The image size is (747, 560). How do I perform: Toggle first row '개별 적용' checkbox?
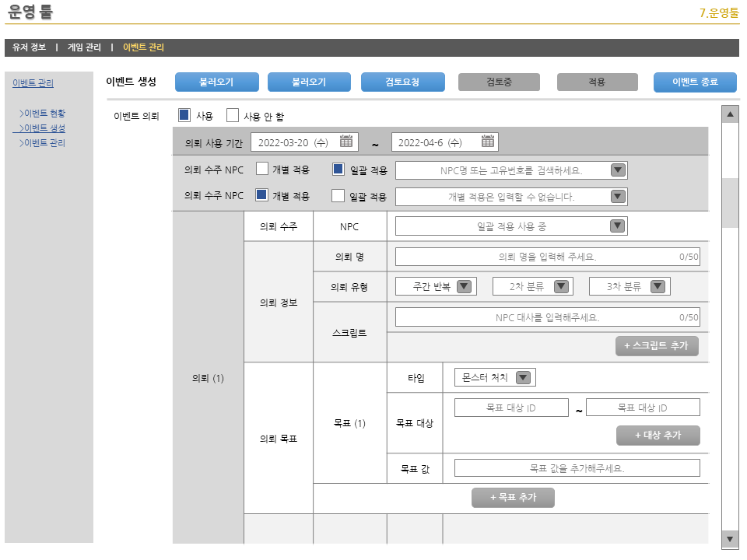[x=262, y=169]
